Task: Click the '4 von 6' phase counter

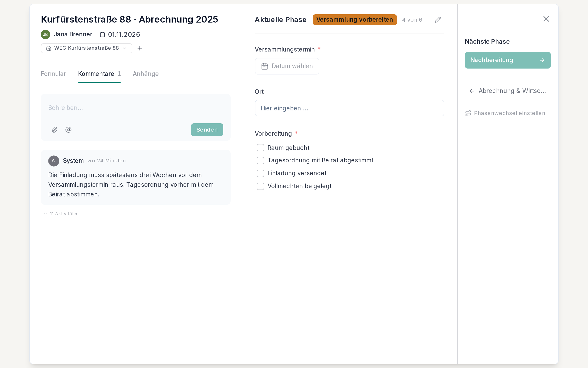Action: 412,20
